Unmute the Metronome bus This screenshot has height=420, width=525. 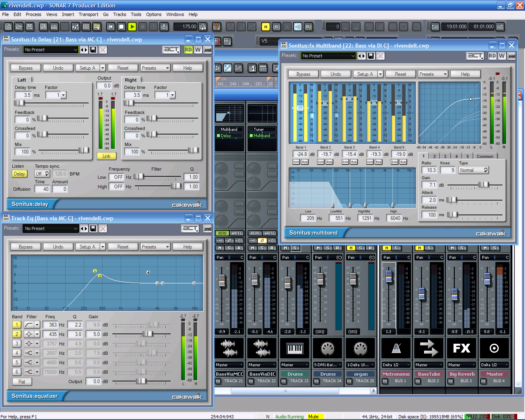pos(387,248)
